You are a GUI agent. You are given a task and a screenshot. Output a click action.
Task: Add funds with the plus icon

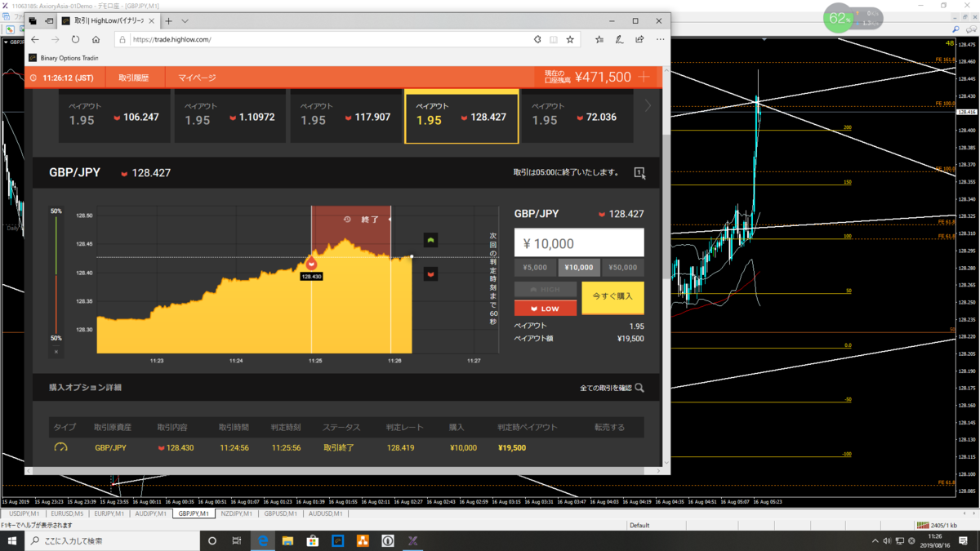tap(644, 77)
